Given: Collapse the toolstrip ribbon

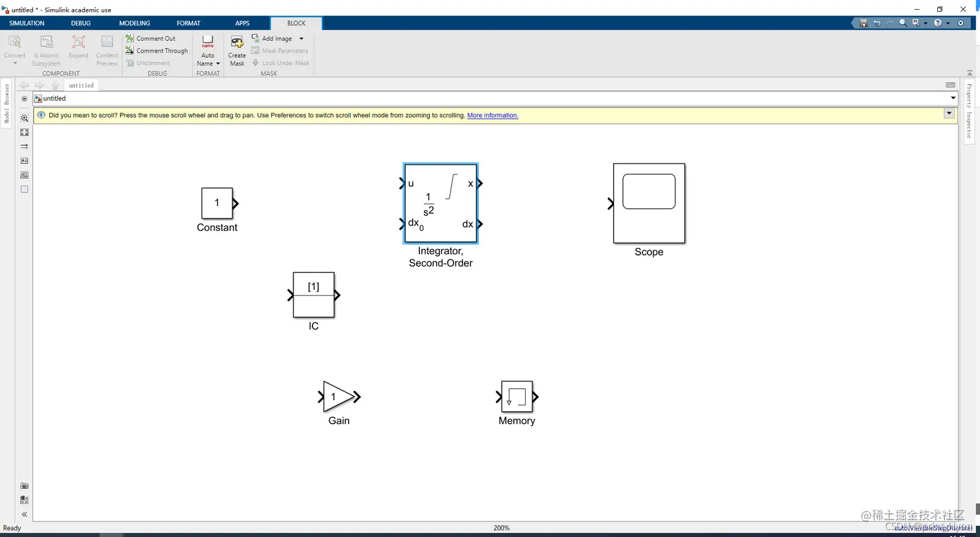Looking at the screenshot, I should pos(970,73).
